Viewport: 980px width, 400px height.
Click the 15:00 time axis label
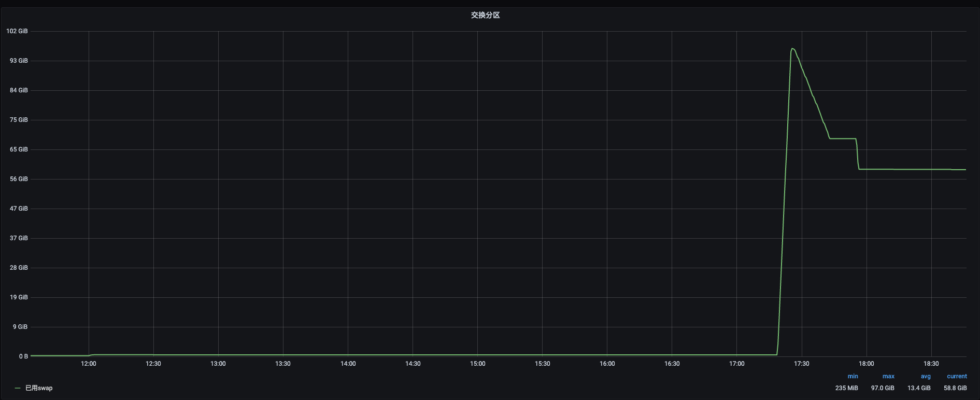(x=478, y=364)
